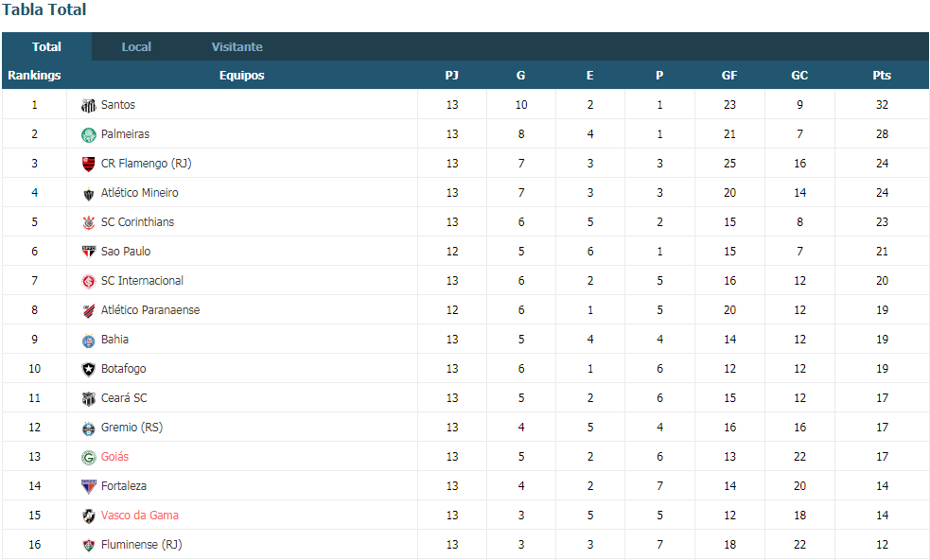Click the Rankings column header
The width and height of the screenshot is (930, 560).
(34, 76)
